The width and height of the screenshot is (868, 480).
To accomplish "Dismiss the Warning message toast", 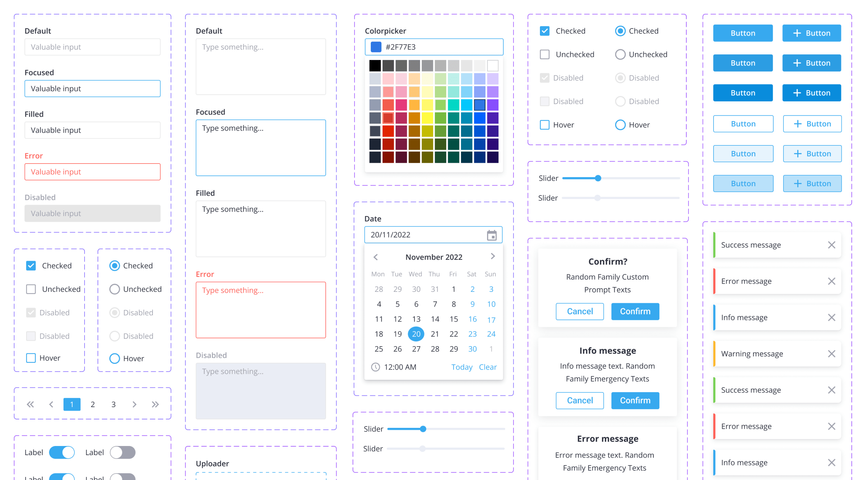I will coord(831,354).
